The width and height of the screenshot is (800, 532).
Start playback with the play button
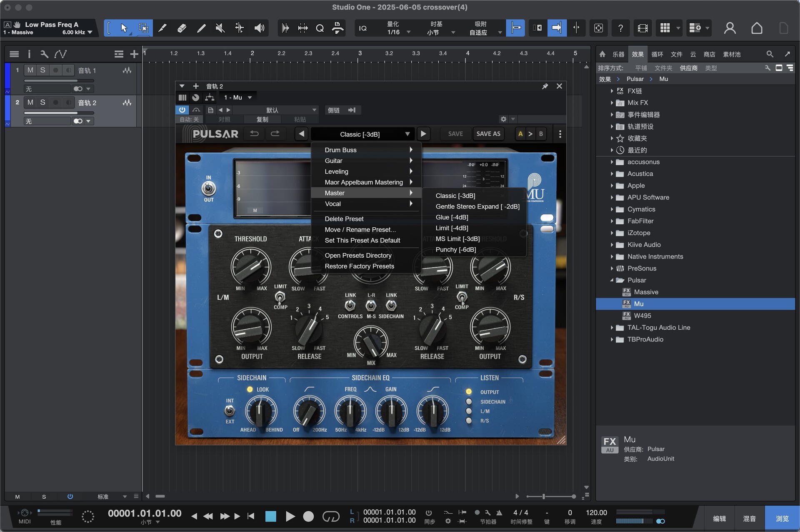(x=290, y=517)
